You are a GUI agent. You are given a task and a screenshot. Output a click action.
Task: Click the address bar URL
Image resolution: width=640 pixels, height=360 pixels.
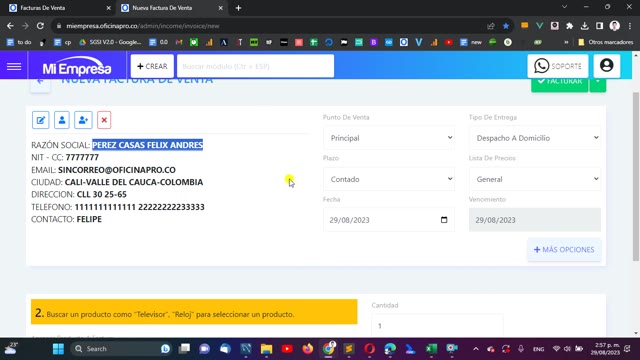(143, 26)
